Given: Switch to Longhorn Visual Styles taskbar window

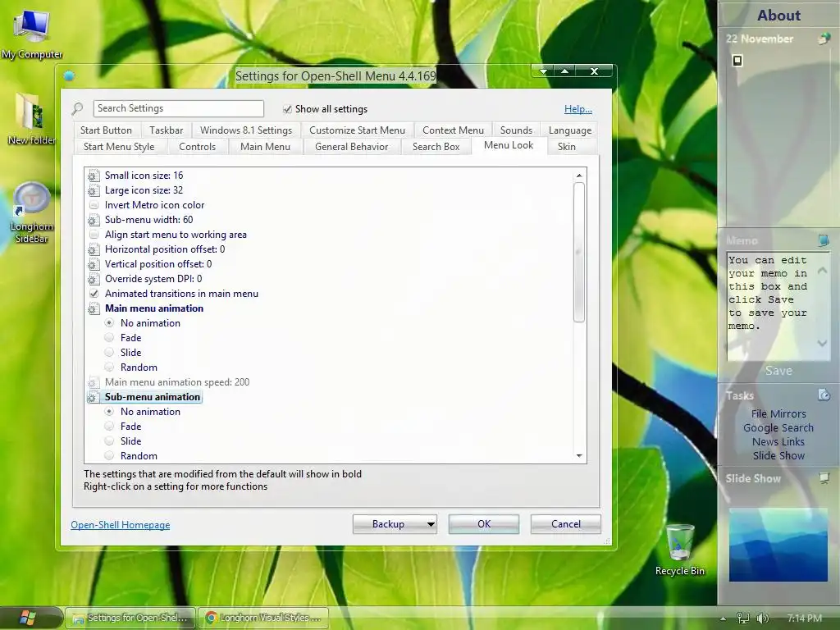Looking at the screenshot, I should pos(263,619).
